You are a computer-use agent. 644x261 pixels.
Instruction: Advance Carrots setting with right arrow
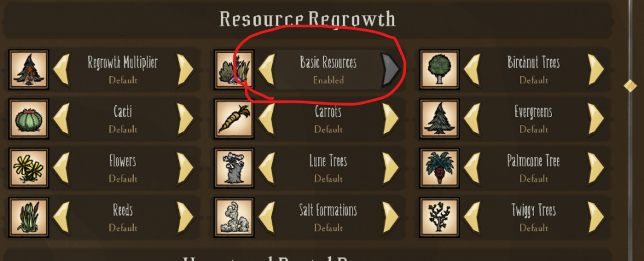pos(391,119)
